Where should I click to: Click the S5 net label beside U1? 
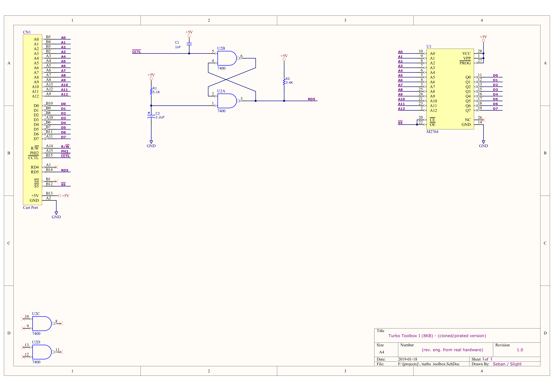(400, 123)
